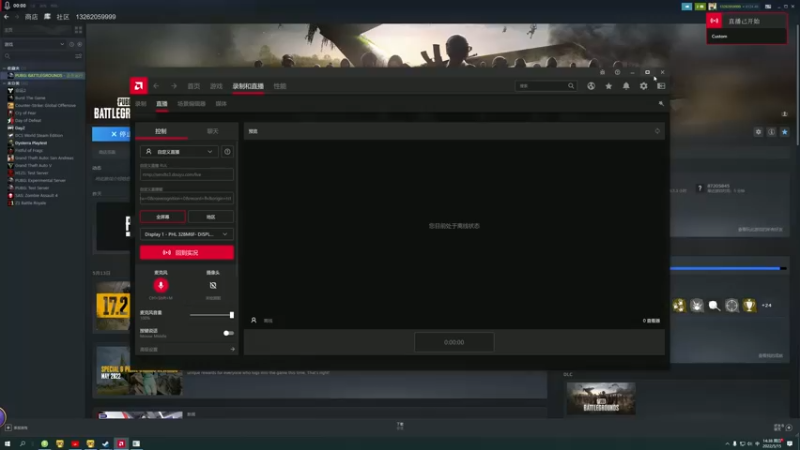800x450 pixels.
Task: Select Counter-Strike: Global Offensive in library
Action: click(45, 106)
